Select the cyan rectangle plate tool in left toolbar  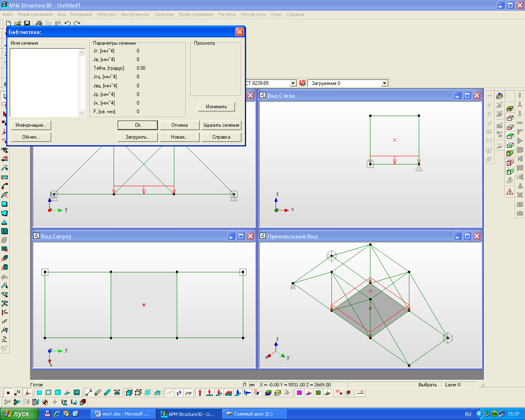(x=5, y=204)
